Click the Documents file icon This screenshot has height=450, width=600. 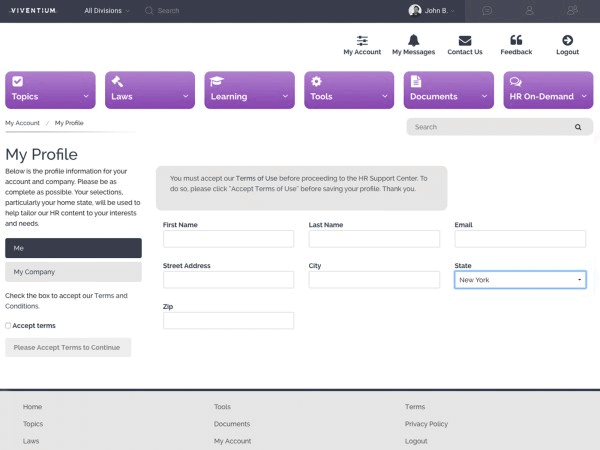[x=416, y=81]
